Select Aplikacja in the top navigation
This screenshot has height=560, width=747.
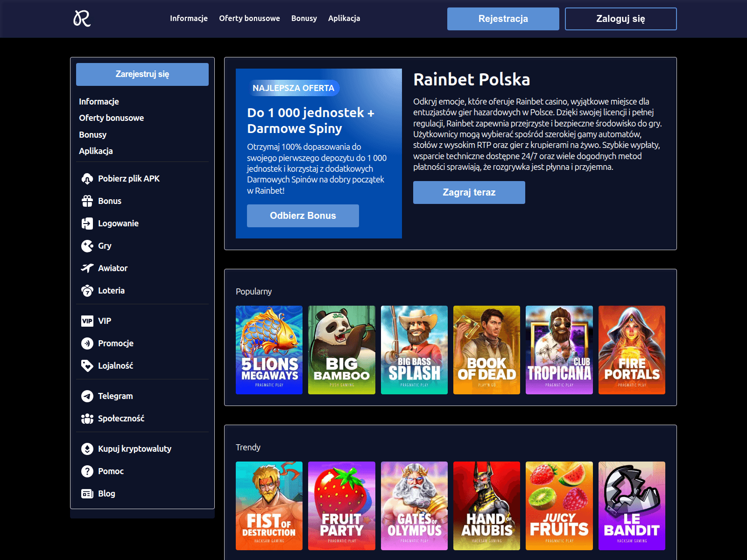click(344, 18)
